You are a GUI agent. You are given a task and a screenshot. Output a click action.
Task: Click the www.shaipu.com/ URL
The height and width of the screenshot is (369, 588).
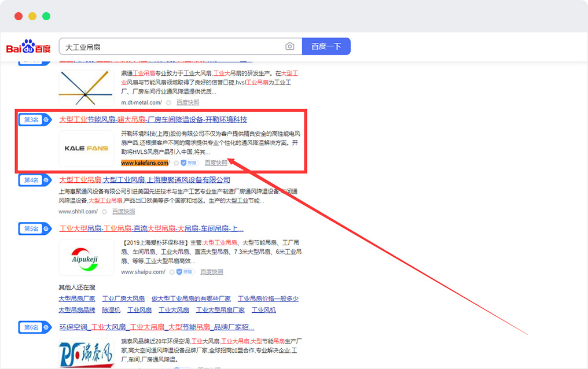(x=143, y=272)
